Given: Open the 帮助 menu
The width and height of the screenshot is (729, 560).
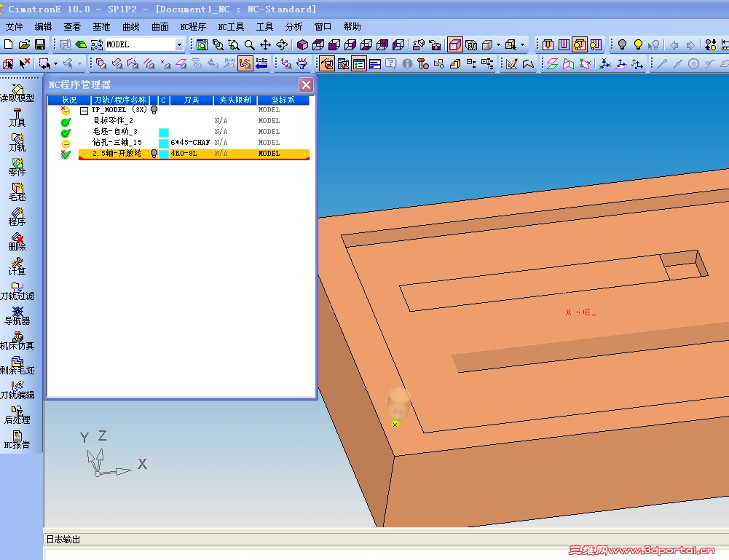Looking at the screenshot, I should point(352,26).
